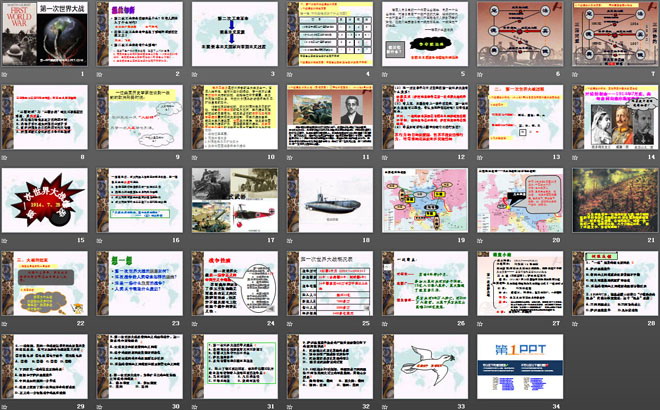660x410 pixels.
Task: Click animation star icon under slide 17
Action: [195, 241]
